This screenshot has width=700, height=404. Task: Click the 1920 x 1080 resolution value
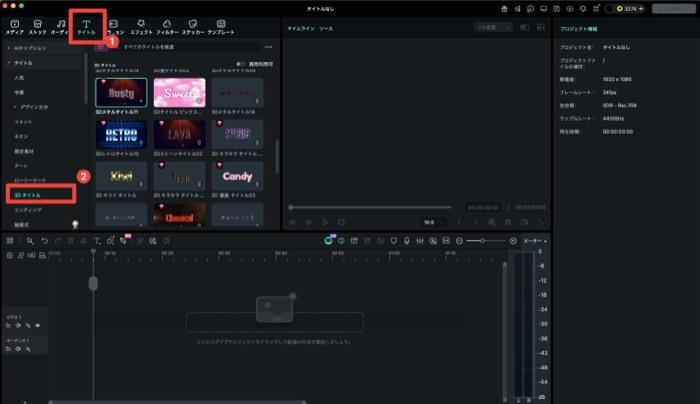(617, 79)
